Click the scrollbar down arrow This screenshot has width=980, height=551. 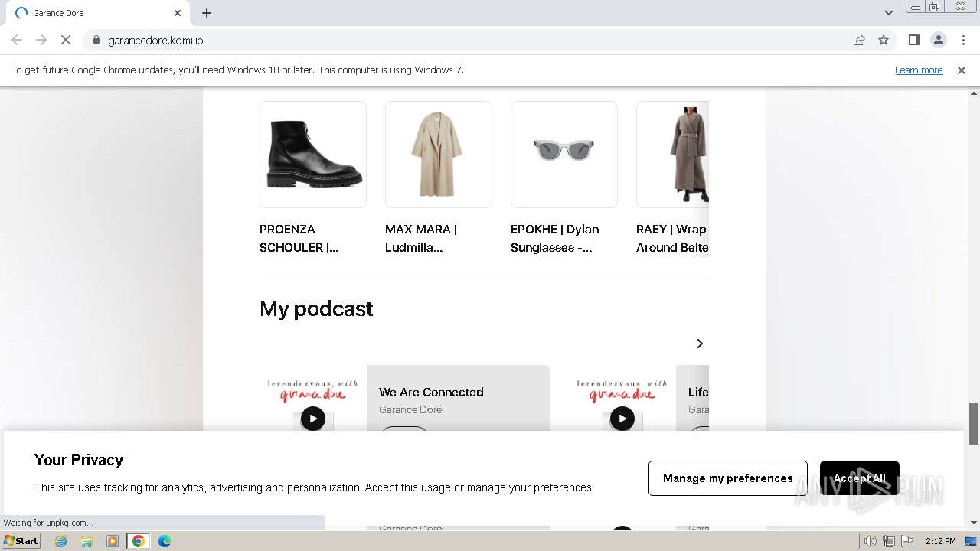click(974, 523)
